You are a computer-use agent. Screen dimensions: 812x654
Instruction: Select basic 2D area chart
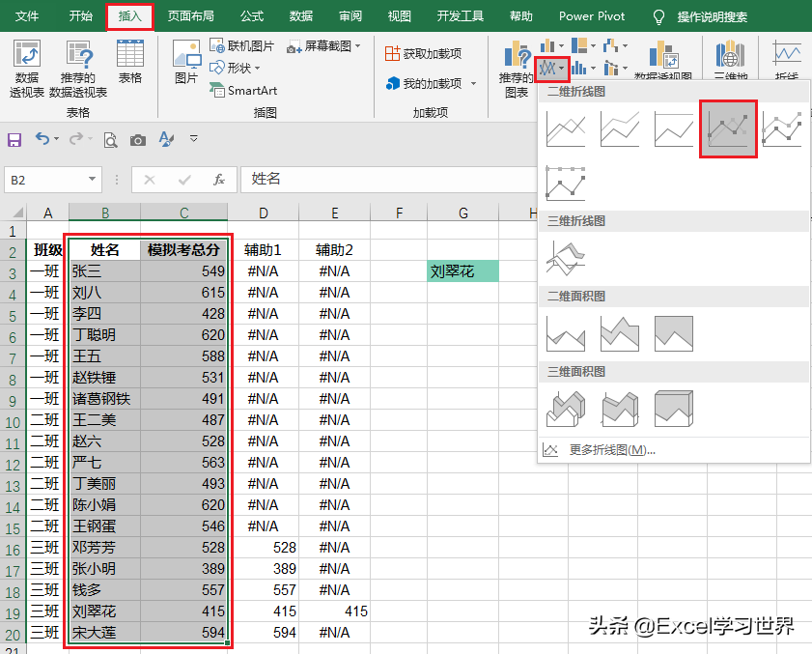(x=566, y=333)
